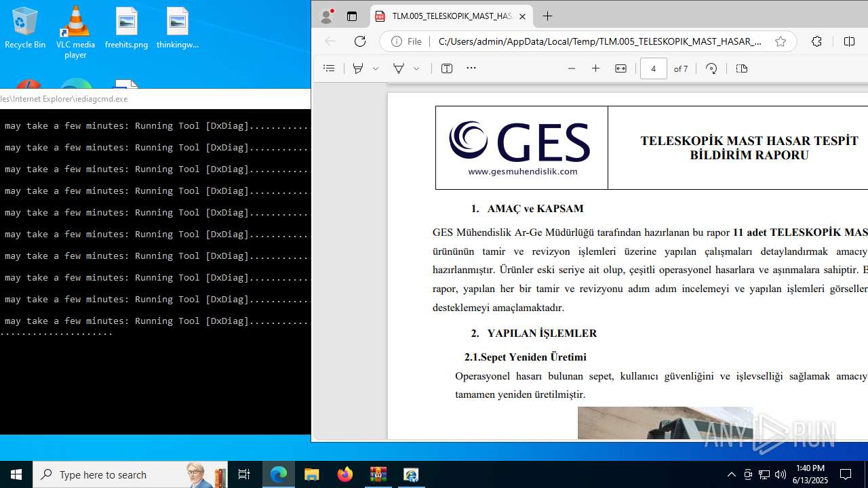Click the taskbar search box

130,474
